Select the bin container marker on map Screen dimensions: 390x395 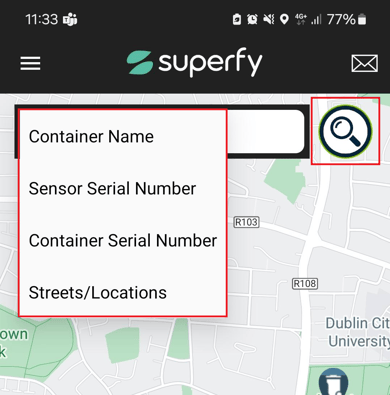click(x=333, y=382)
